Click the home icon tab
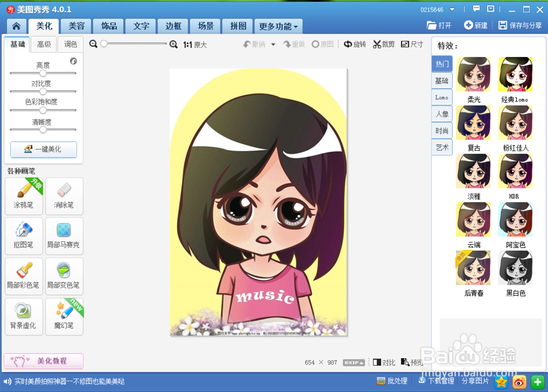548x392 pixels. tap(16, 26)
